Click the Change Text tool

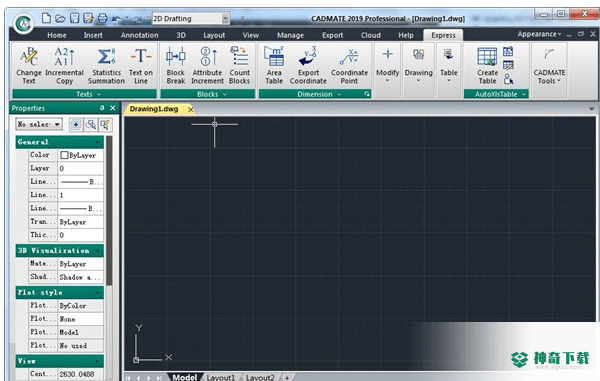[29, 66]
